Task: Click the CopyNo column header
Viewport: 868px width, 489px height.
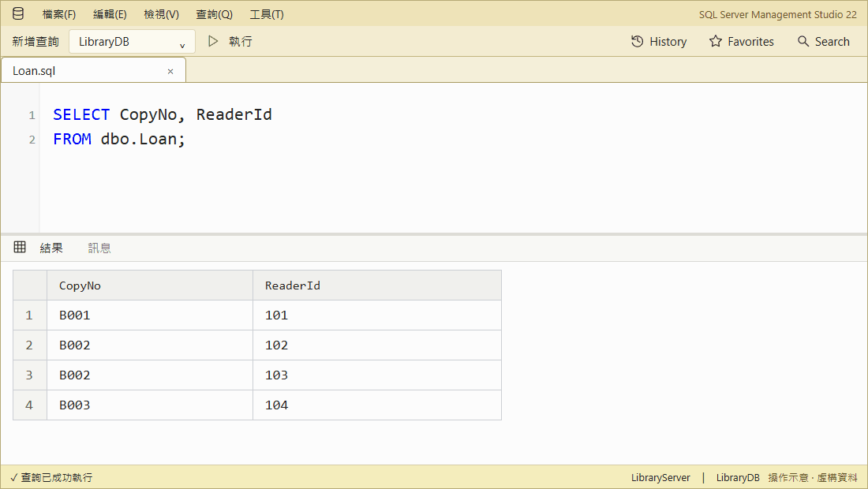Action: pos(150,286)
